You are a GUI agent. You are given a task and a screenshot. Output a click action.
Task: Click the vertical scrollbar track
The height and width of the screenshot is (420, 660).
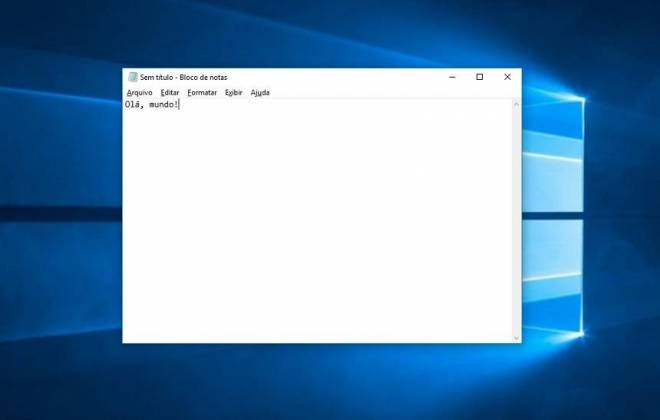(x=516, y=221)
